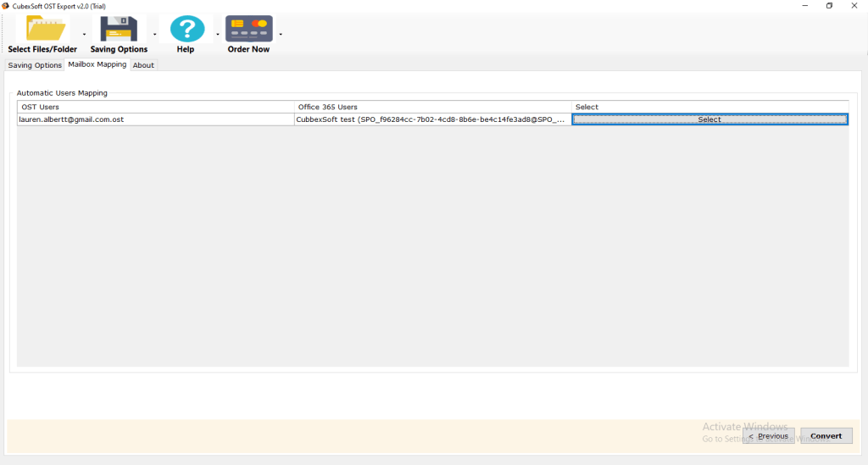This screenshot has height=465, width=868.
Task: Go back with the Previous button
Action: pyautogui.click(x=768, y=436)
